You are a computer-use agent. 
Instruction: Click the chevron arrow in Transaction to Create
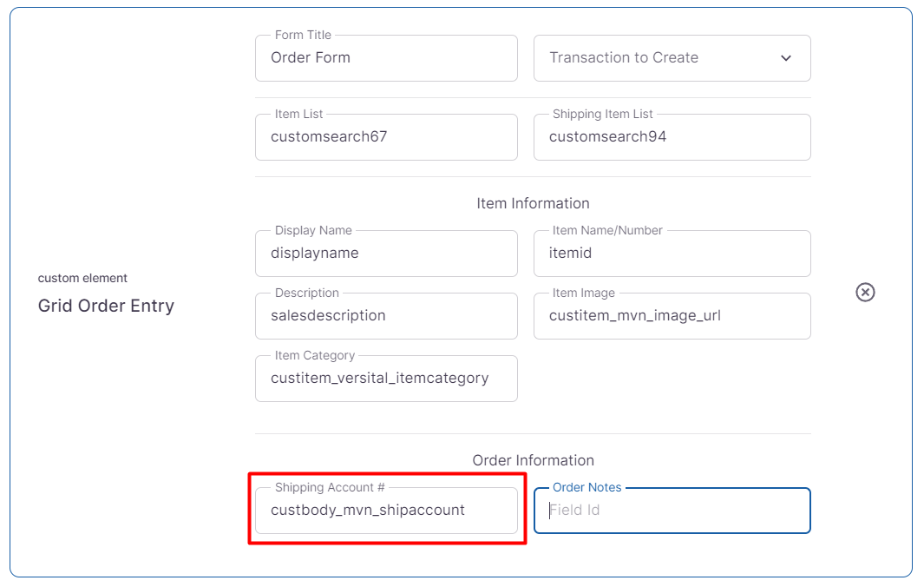[786, 58]
